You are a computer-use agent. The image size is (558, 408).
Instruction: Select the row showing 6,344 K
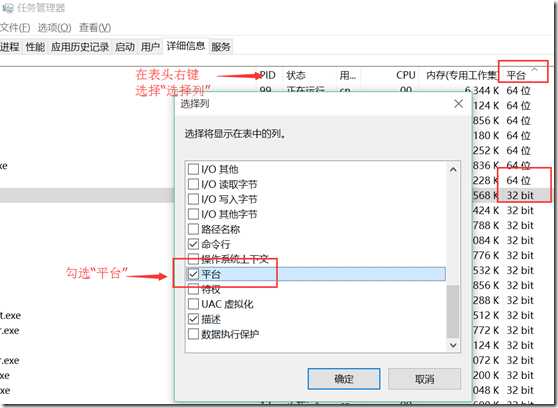278,90
